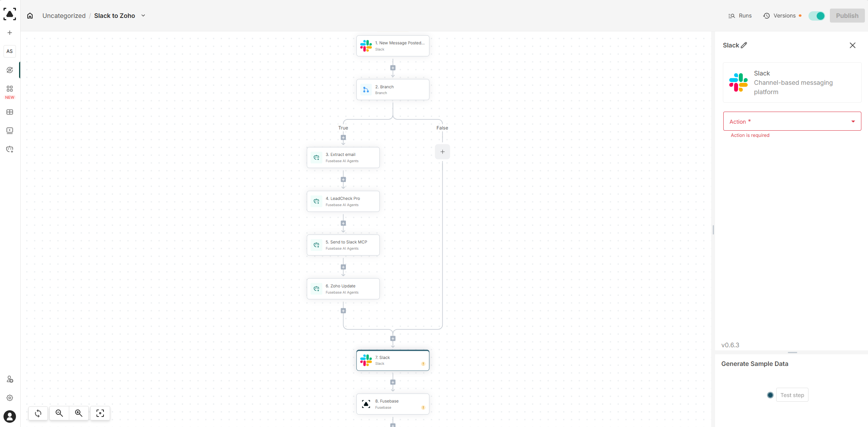Select the New Message Posted trigger node
Screen dimensions: 868x427
coord(393,46)
